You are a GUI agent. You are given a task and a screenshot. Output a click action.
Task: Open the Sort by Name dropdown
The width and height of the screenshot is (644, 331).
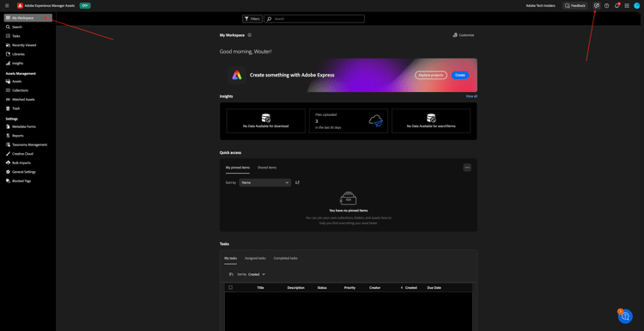tap(265, 182)
